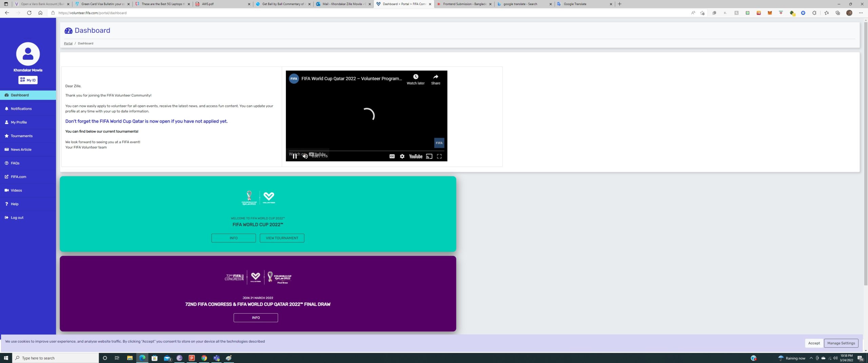The width and height of the screenshot is (868, 363).
Task: Open Notifications in the sidebar
Action: pos(21,109)
